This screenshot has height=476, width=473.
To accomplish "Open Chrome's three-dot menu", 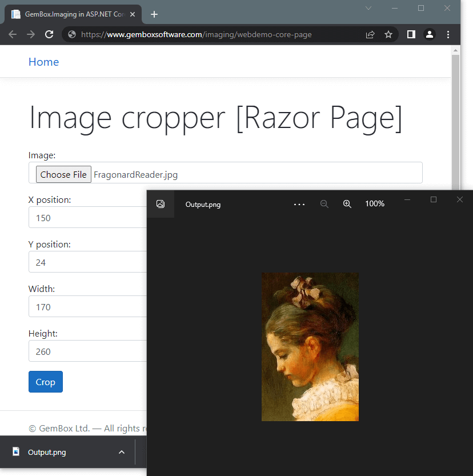I will click(x=448, y=34).
